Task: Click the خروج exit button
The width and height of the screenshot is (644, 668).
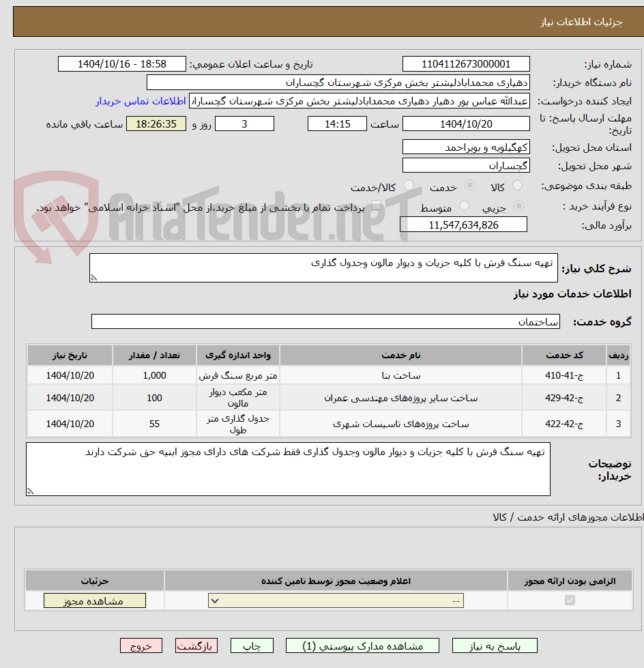Action: (141, 646)
